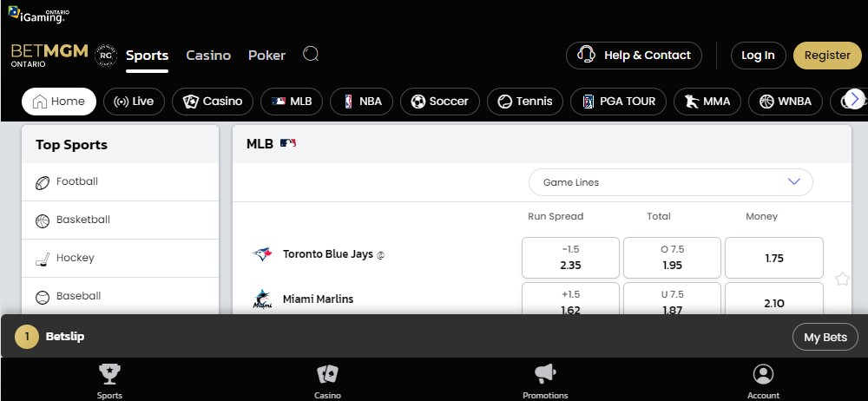This screenshot has width=868, height=401.
Task: Select Blue Jays -1.5 spread at 2.35
Action: coord(570,258)
